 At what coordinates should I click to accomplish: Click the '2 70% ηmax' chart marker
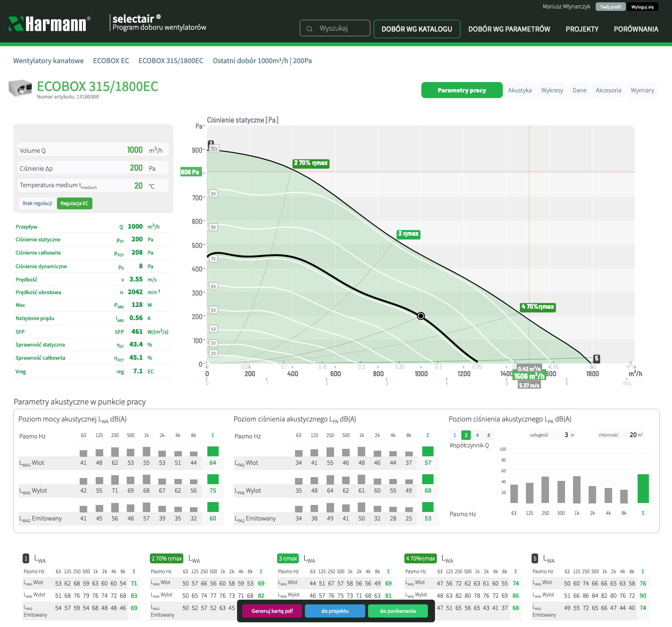(311, 163)
